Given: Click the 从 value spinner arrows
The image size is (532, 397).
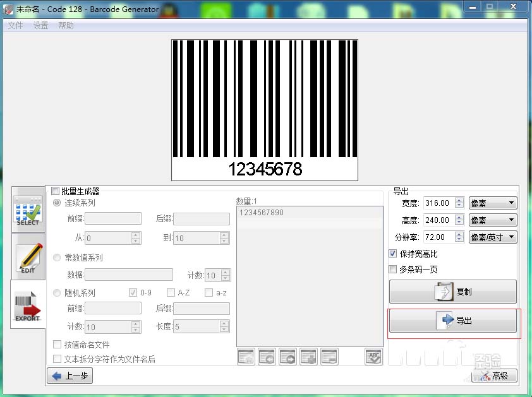Looking at the screenshot, I should click(x=136, y=238).
